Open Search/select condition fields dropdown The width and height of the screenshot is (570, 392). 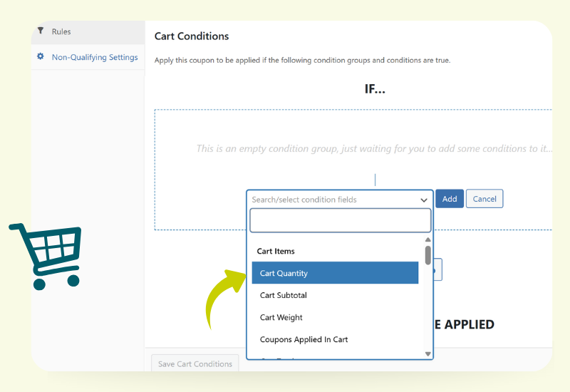[340, 200]
